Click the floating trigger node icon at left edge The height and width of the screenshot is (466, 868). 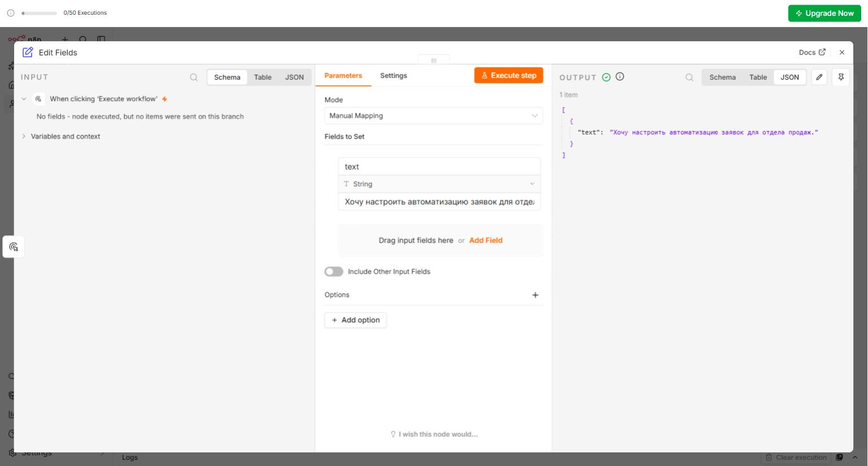coord(14,247)
